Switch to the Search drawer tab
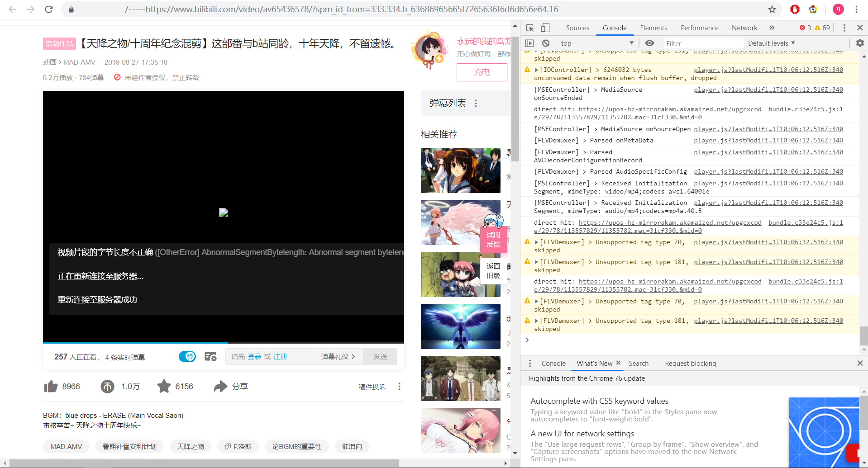Screen dimensions: 868x468 (638, 363)
